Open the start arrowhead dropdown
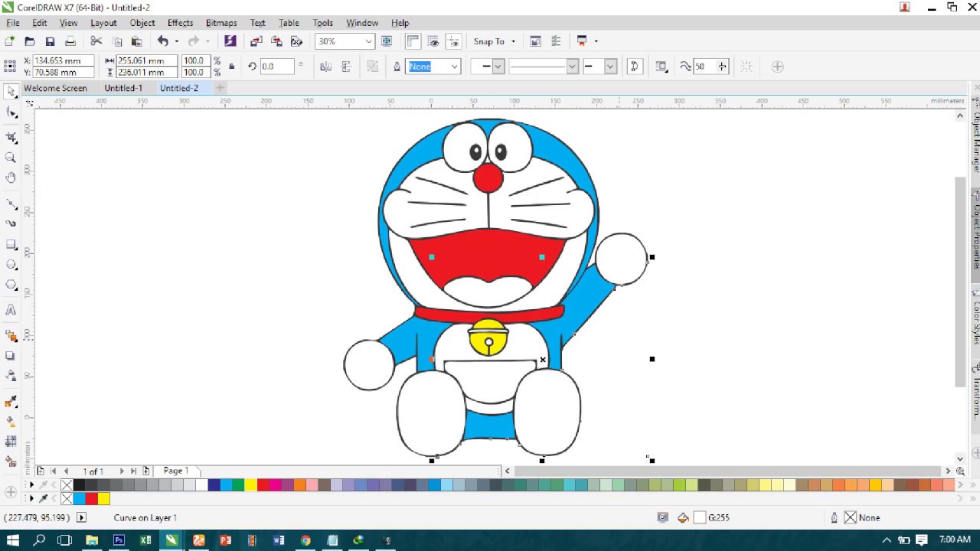Screen dimensions: 980x551 point(498,67)
